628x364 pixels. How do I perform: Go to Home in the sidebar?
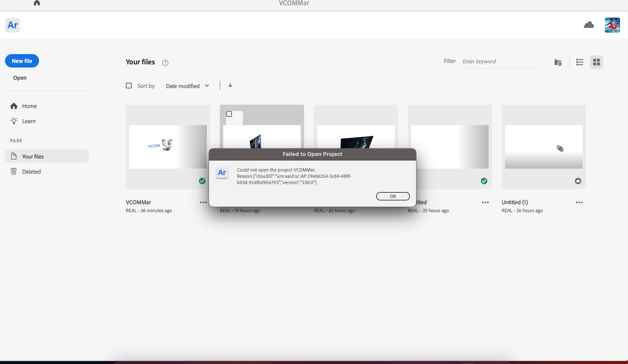pyautogui.click(x=29, y=106)
